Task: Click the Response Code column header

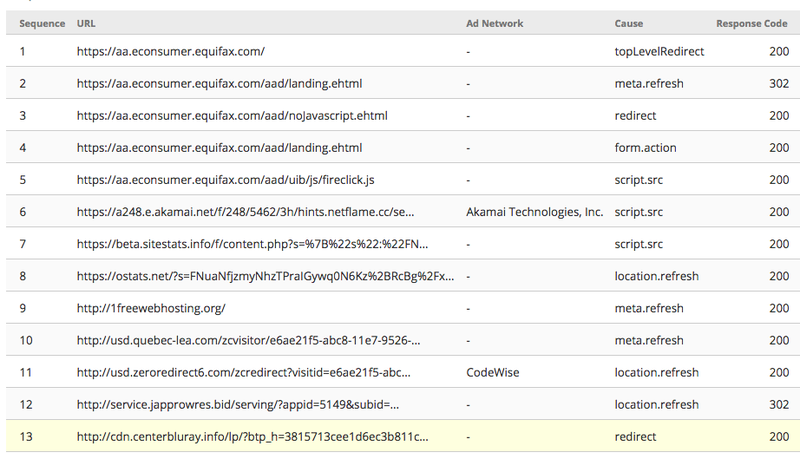Action: click(x=752, y=23)
